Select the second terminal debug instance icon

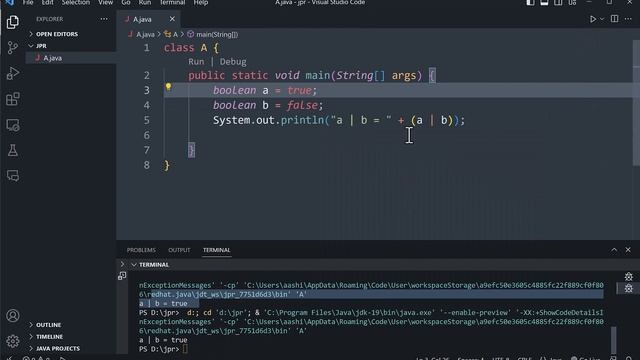tap(629, 288)
